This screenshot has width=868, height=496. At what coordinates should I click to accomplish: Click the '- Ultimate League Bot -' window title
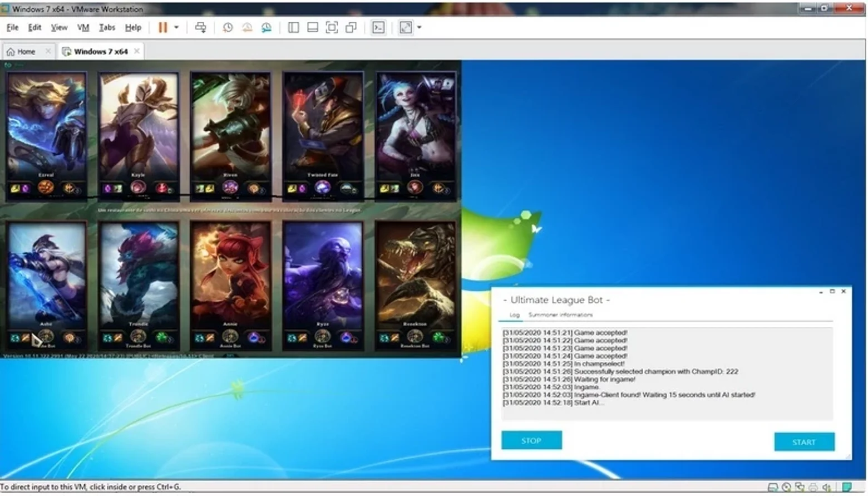click(x=556, y=299)
